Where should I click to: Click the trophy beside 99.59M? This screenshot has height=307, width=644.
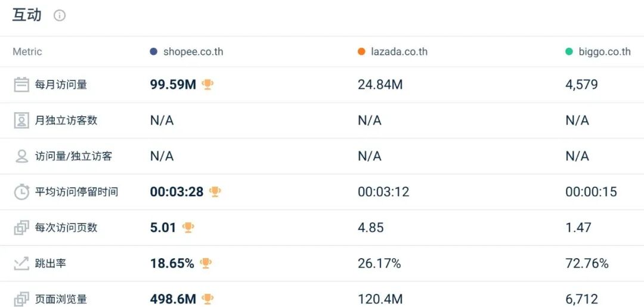[208, 85]
